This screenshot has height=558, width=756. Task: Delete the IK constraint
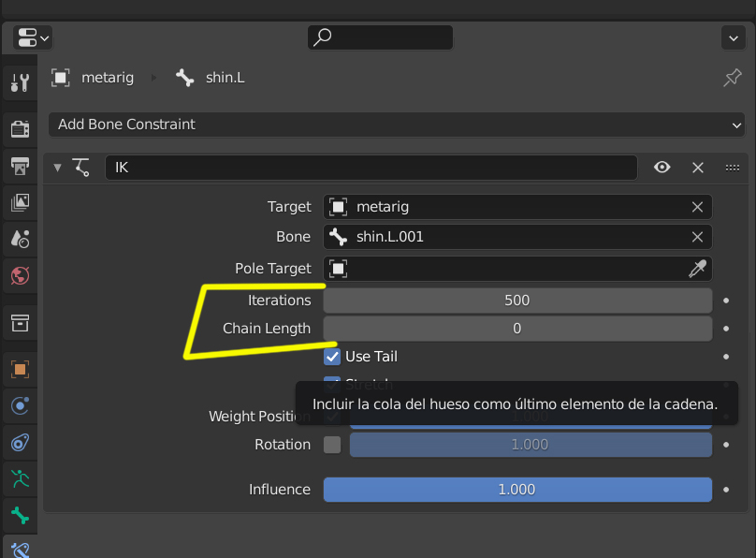tap(698, 168)
